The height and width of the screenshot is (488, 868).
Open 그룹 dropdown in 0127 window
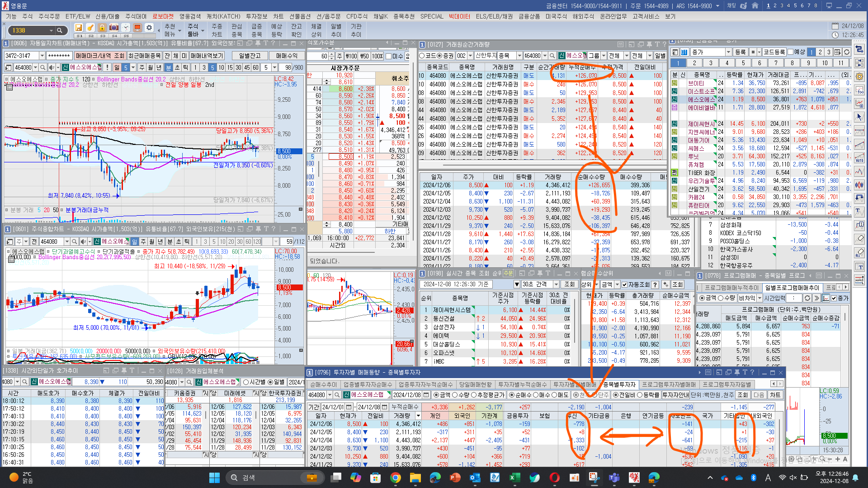click(x=604, y=56)
